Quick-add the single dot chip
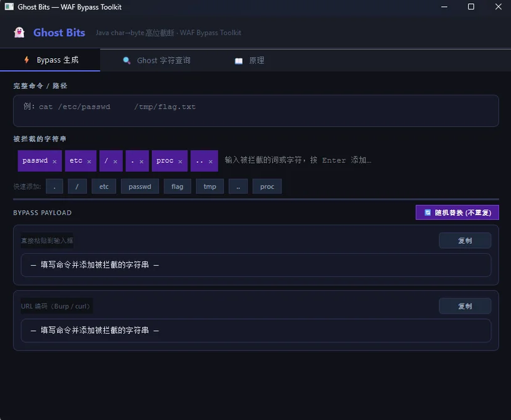The height and width of the screenshot is (420, 511). point(55,186)
